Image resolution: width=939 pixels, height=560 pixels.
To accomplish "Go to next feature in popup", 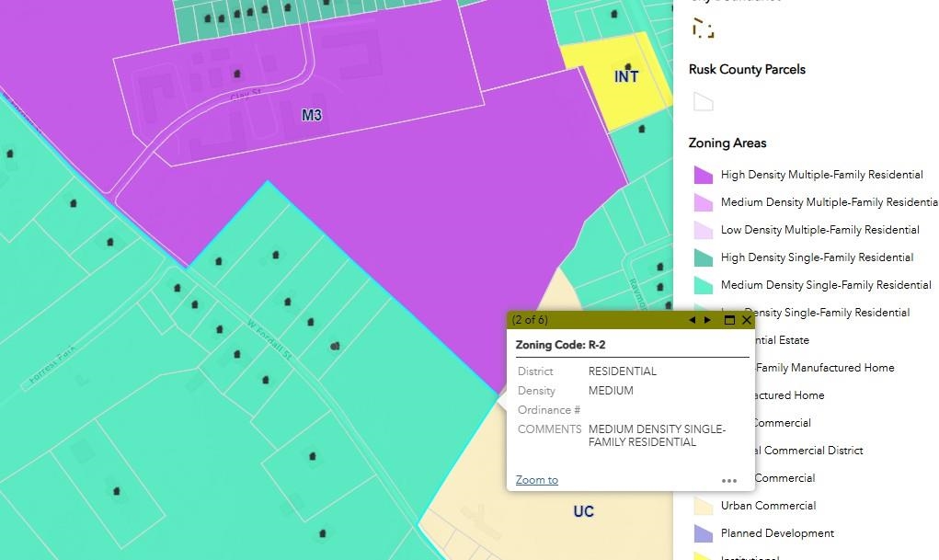I will (x=707, y=320).
